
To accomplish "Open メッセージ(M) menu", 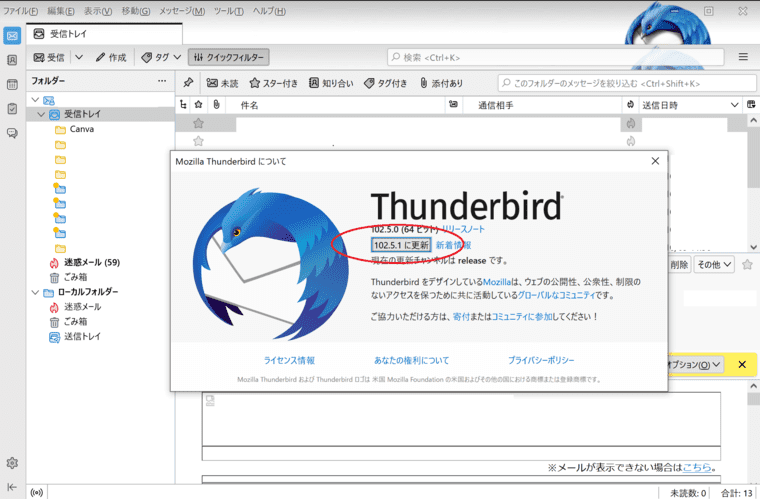I will click(182, 11).
